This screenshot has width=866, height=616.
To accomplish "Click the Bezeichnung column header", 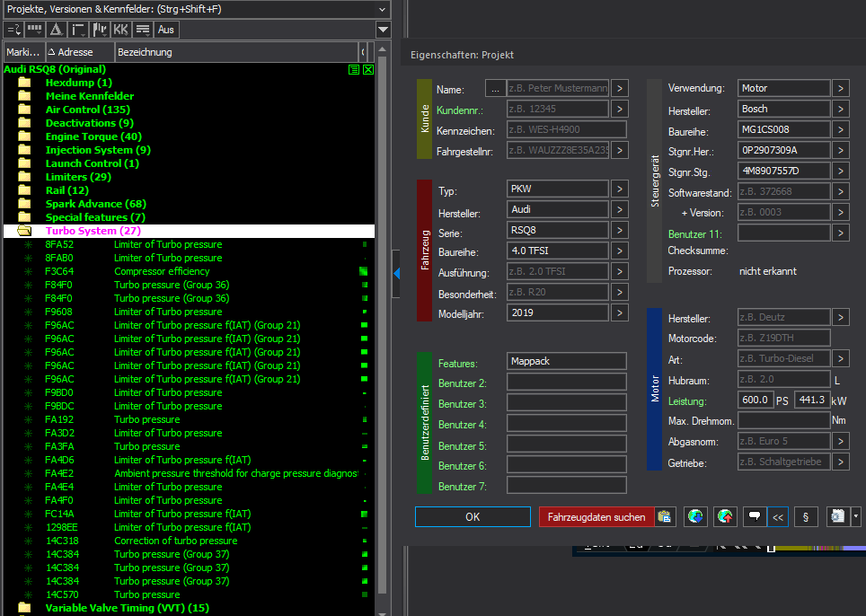I will pyautogui.click(x=144, y=52).
